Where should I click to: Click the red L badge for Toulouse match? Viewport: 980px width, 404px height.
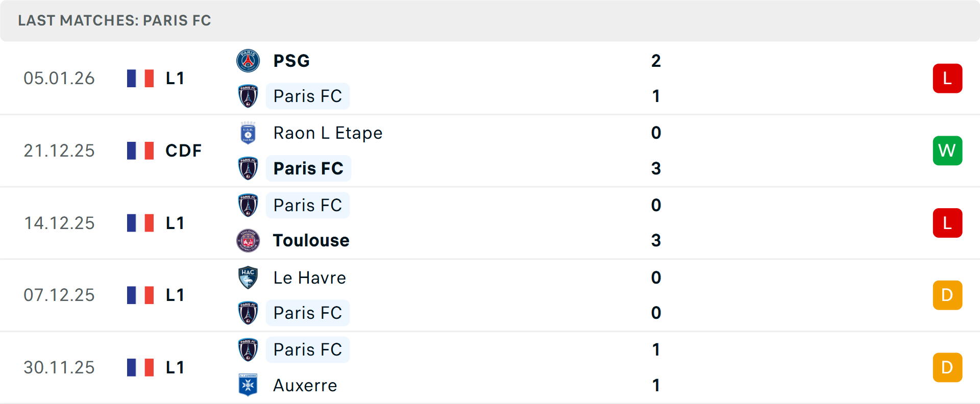click(947, 223)
